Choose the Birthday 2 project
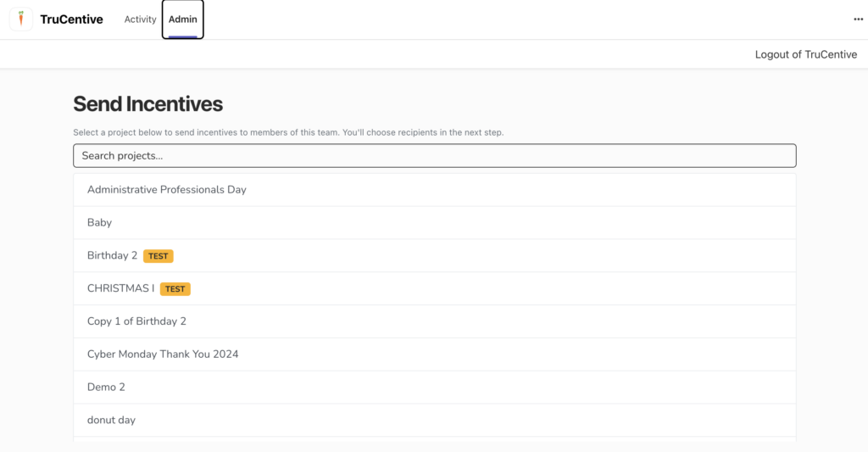 (x=112, y=255)
